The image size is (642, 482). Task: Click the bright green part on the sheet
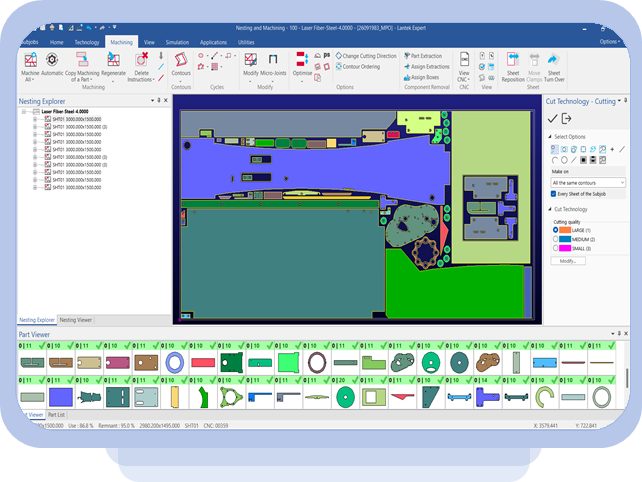pyautogui.click(x=454, y=291)
